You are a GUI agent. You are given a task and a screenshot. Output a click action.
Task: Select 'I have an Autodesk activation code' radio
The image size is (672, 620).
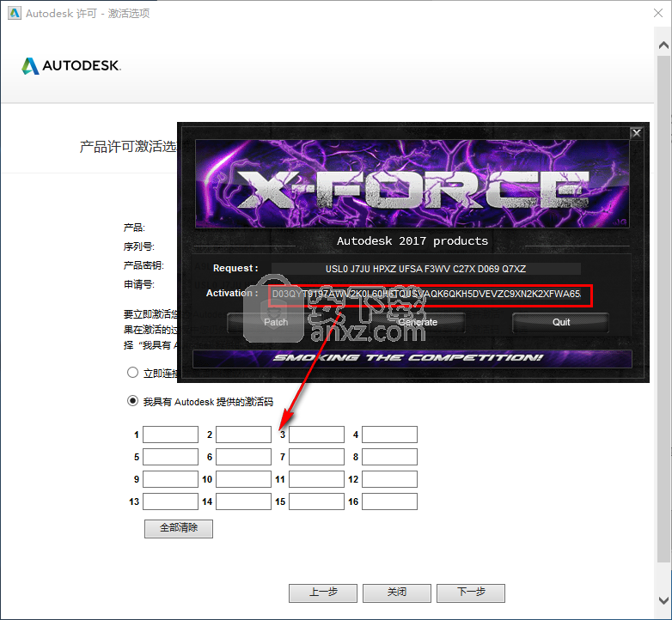pos(133,401)
